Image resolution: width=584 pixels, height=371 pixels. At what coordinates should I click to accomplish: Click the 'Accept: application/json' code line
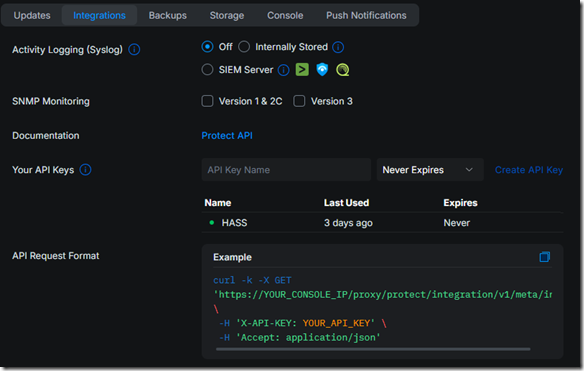299,337
